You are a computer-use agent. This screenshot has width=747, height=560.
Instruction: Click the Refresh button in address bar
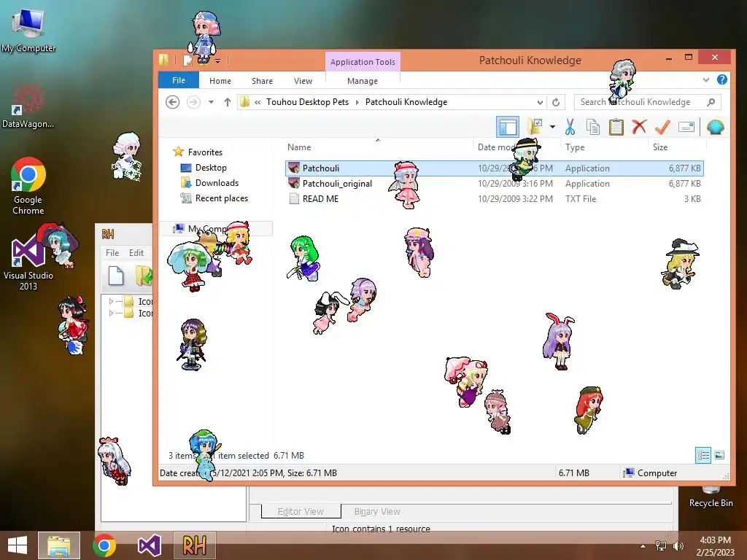[556, 102]
